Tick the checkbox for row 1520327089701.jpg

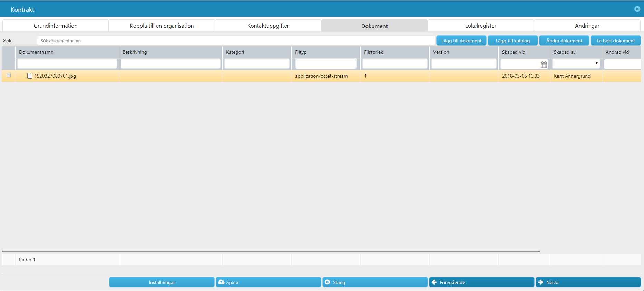coord(9,75)
